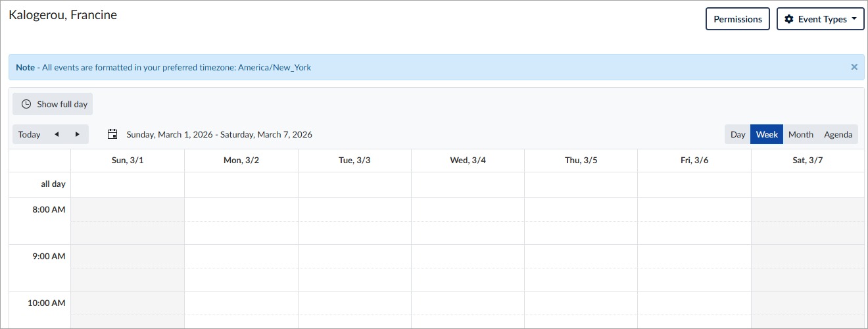Click the clock icon on Show full day
868x329 pixels.
(x=26, y=104)
